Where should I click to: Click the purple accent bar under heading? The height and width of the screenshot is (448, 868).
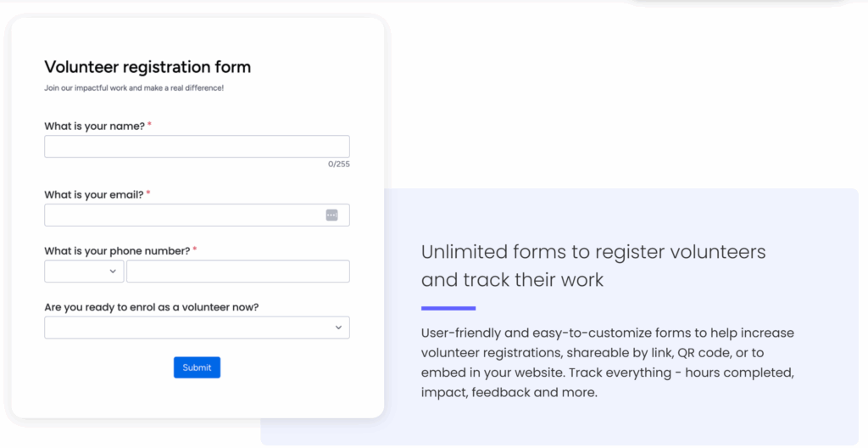pos(448,308)
